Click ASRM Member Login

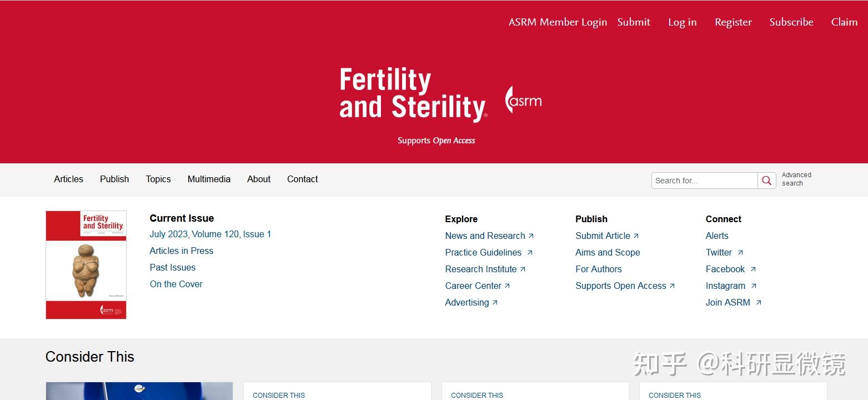coord(558,22)
